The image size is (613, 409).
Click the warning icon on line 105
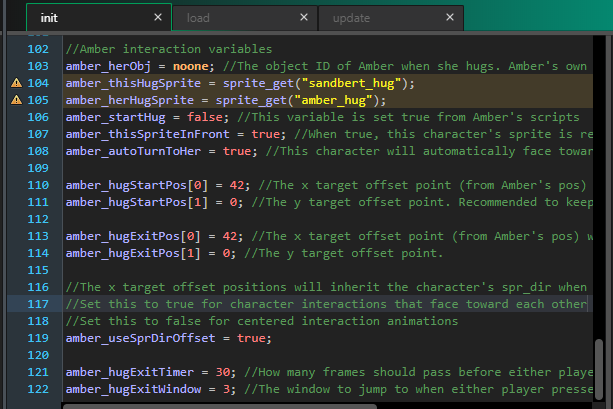coord(16,100)
